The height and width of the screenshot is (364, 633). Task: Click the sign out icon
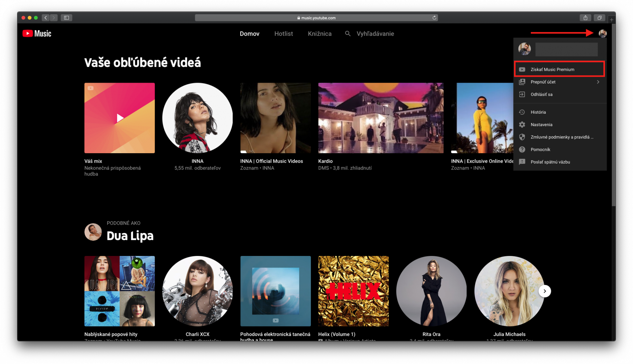tap(522, 95)
